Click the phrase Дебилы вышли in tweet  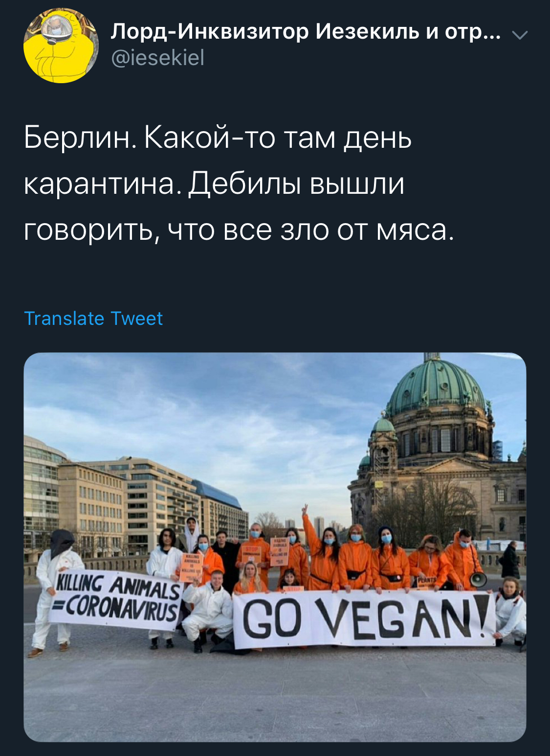click(x=297, y=184)
